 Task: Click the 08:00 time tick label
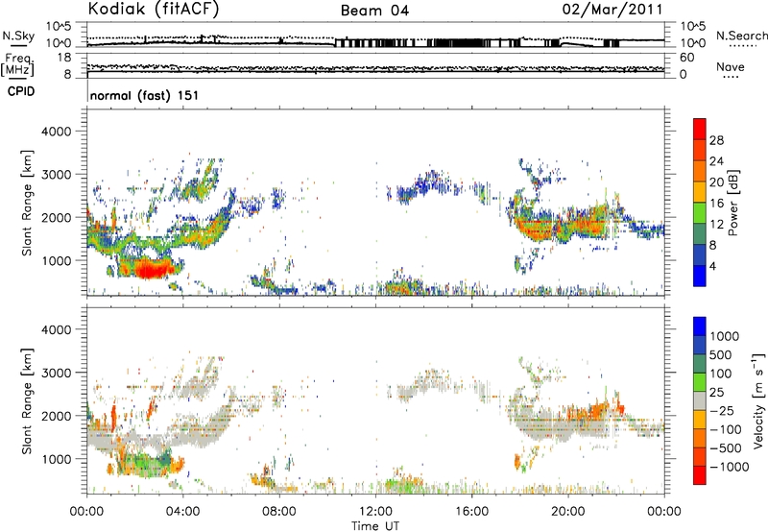278,512
